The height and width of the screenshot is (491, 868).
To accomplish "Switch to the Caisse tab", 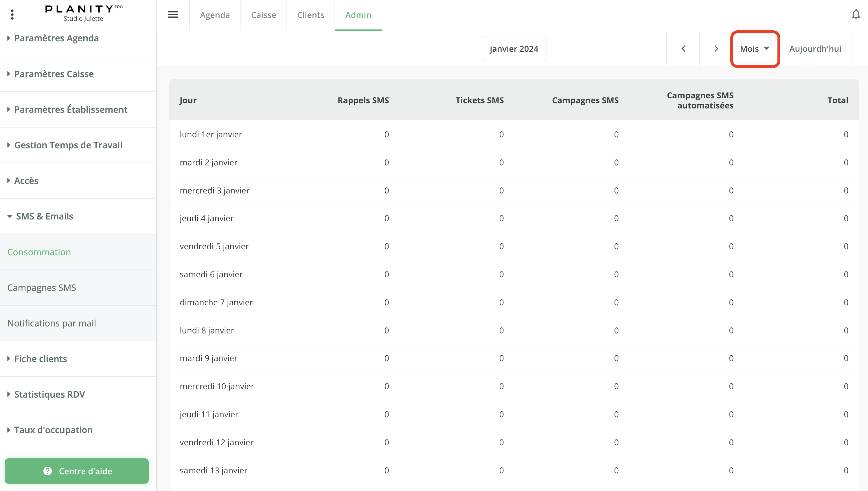I will (x=263, y=15).
